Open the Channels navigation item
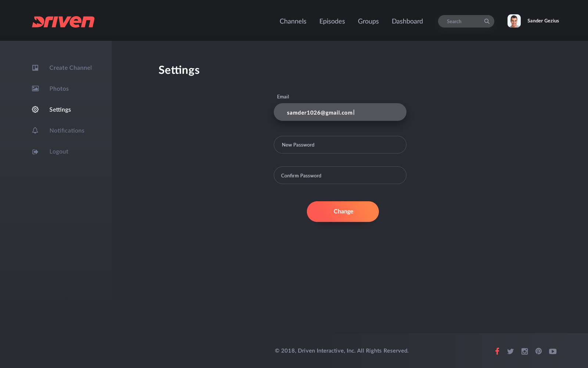The height and width of the screenshot is (368, 588). tap(293, 21)
